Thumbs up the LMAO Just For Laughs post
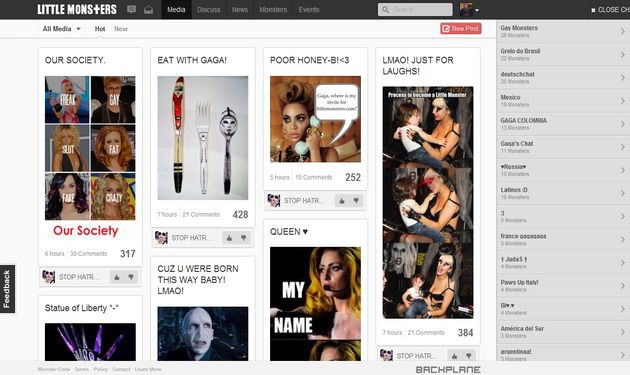This screenshot has width=630, height=375. [x=454, y=356]
